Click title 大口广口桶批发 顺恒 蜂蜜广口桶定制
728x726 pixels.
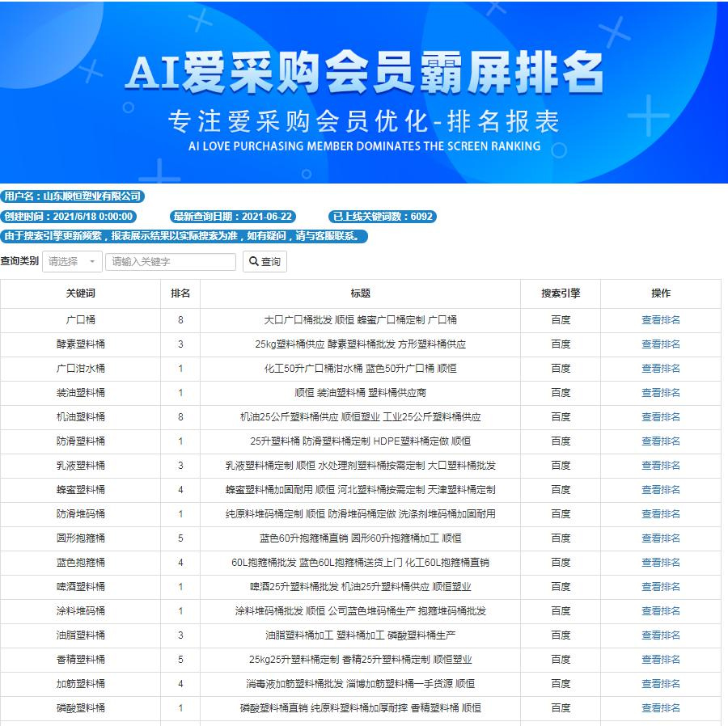360,320
